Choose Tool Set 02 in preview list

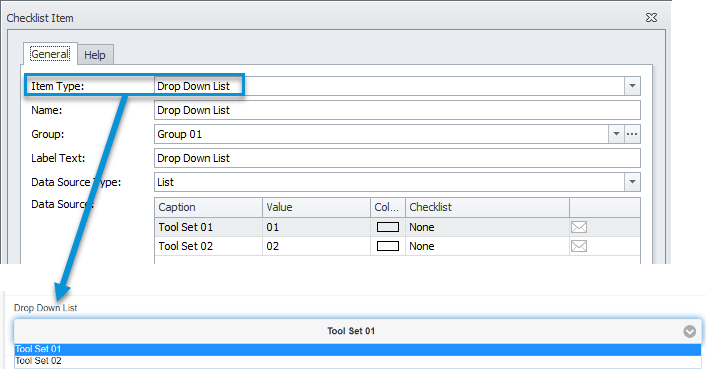pyautogui.click(x=358, y=361)
